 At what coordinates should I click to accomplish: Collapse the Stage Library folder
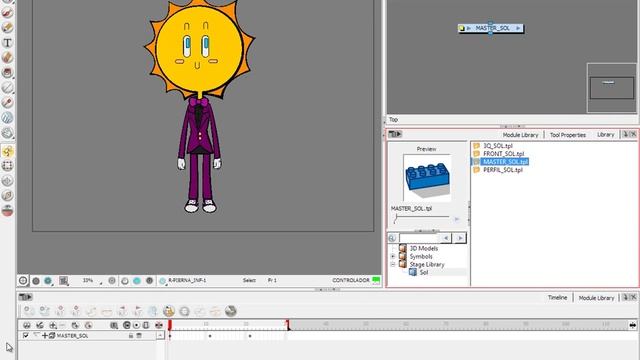[393, 264]
